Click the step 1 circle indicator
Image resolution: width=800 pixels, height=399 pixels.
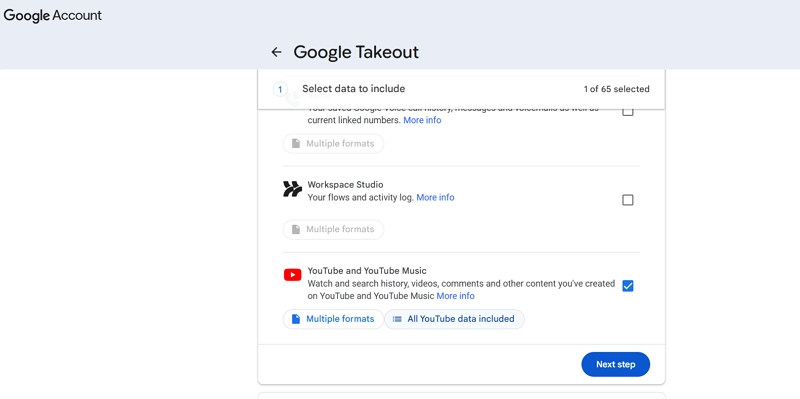coord(280,89)
